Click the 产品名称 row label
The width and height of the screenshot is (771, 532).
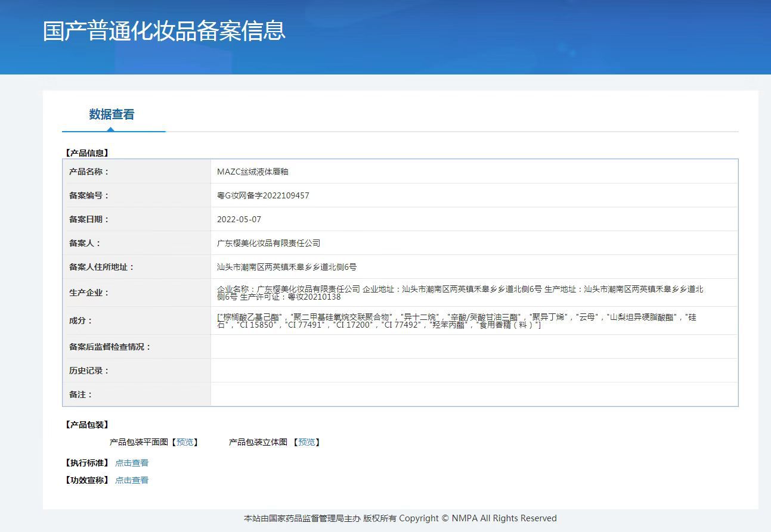(x=89, y=172)
